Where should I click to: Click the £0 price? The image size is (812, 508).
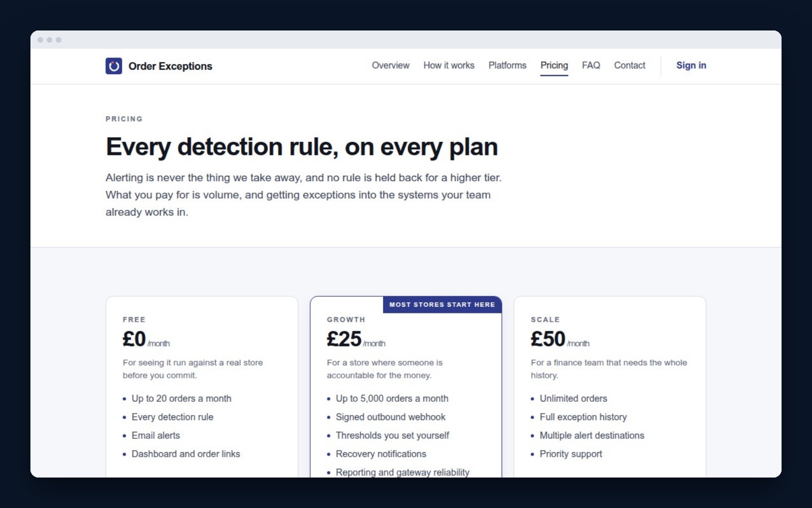134,339
